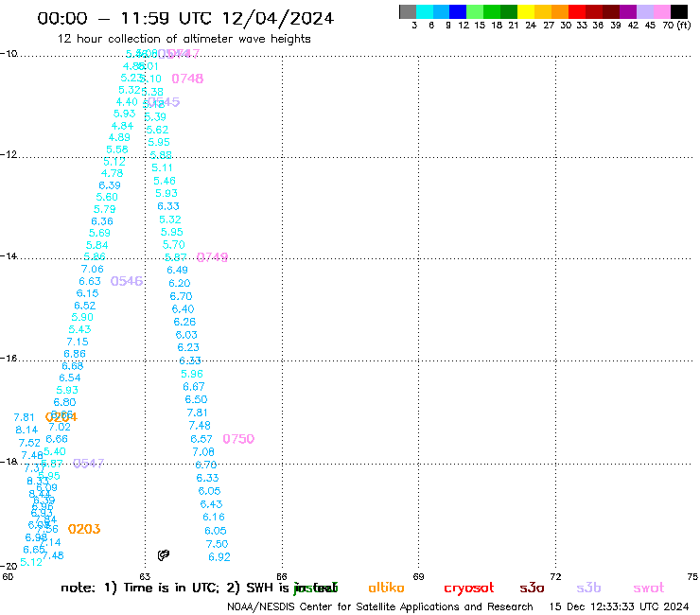Click the lavender time label 0546
This screenshot has height=615, width=700.
(127, 281)
